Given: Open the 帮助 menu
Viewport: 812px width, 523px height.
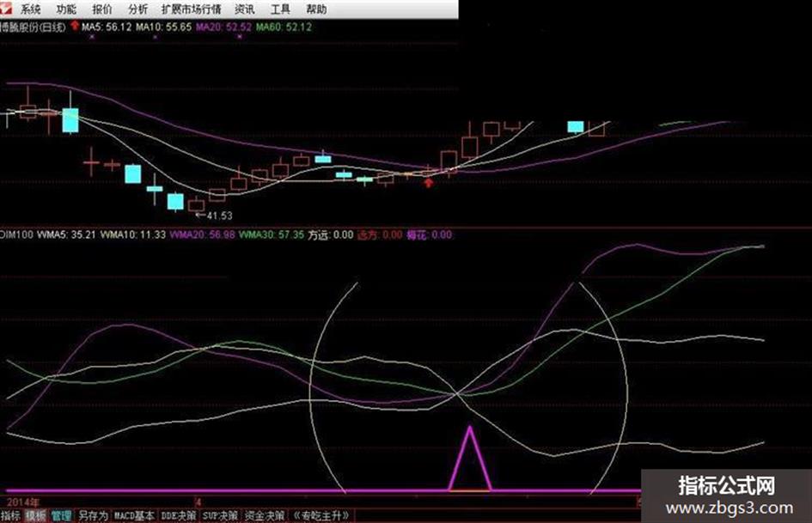Looking at the screenshot, I should [316, 9].
